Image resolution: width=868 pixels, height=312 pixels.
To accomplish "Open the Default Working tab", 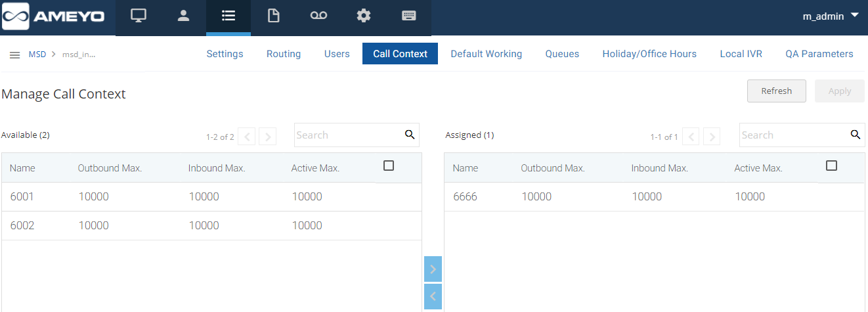I will [x=487, y=54].
